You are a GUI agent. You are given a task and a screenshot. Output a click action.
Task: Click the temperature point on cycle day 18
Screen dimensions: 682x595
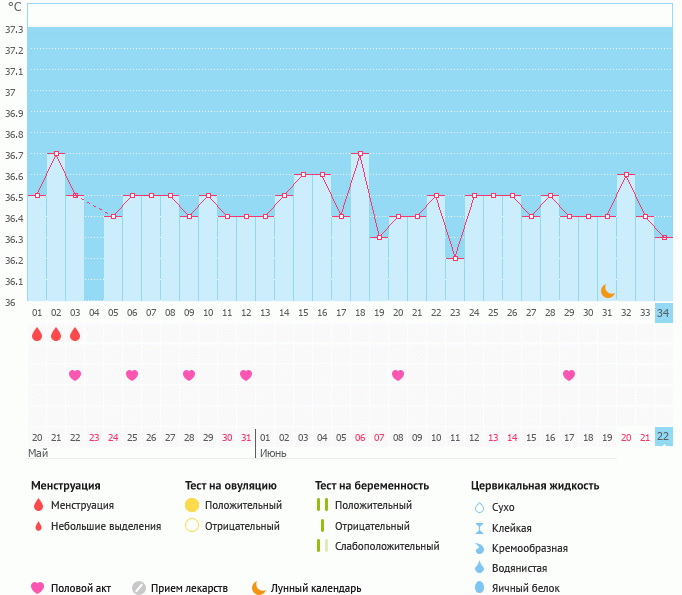[360, 154]
